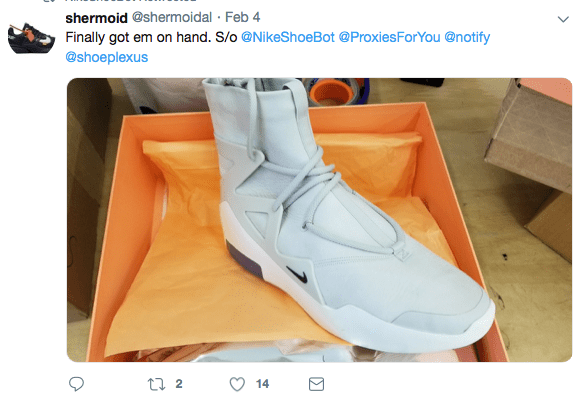The image size is (583, 400).
Task: Enlarge the sneaker photo in tweet
Action: coord(319,220)
